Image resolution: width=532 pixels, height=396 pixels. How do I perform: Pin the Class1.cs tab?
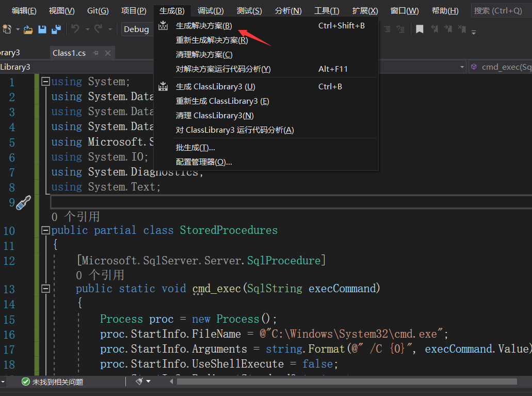[x=95, y=53]
